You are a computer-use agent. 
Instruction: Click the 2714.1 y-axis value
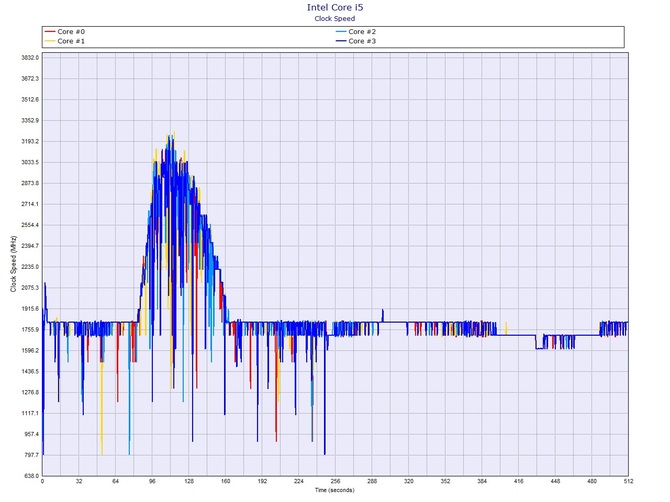[x=30, y=204]
